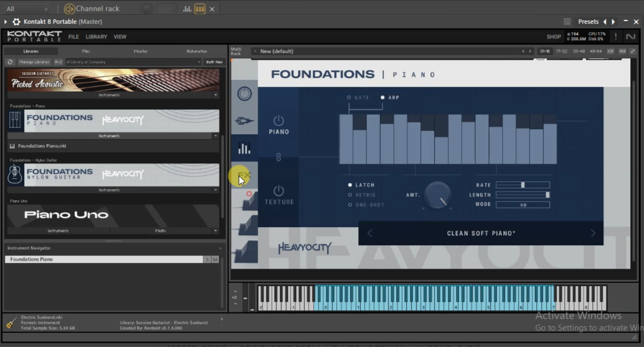Shift the keyboard octave up

pos(235,291)
